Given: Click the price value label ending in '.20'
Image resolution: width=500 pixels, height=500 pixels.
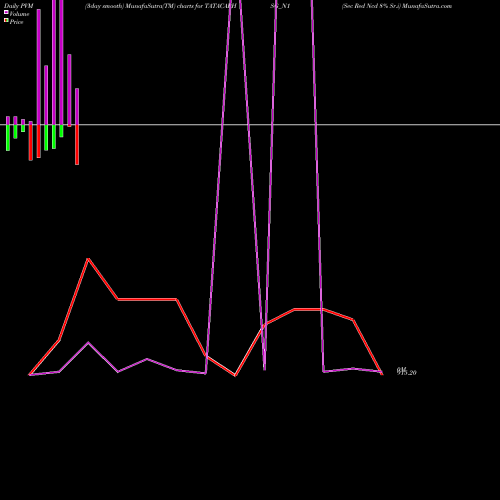Looking at the screenshot, I should [406, 372].
